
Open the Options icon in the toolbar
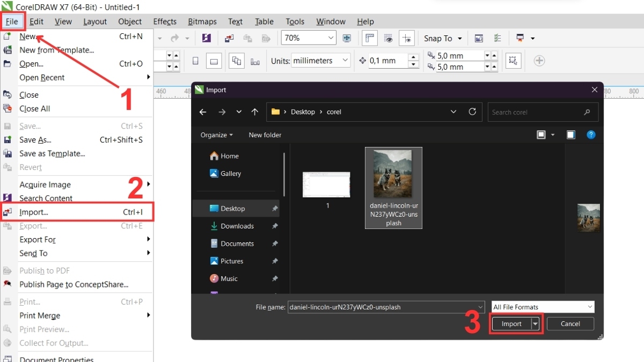[497, 38]
